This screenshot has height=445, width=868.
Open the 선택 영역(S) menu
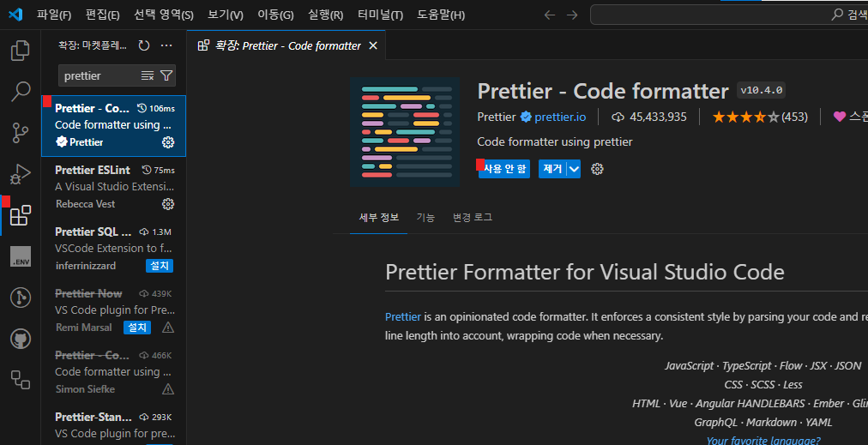click(164, 15)
